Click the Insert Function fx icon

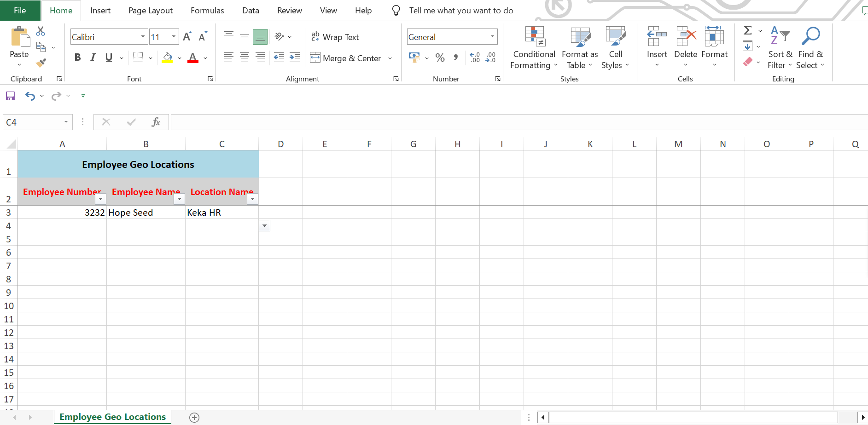[156, 122]
